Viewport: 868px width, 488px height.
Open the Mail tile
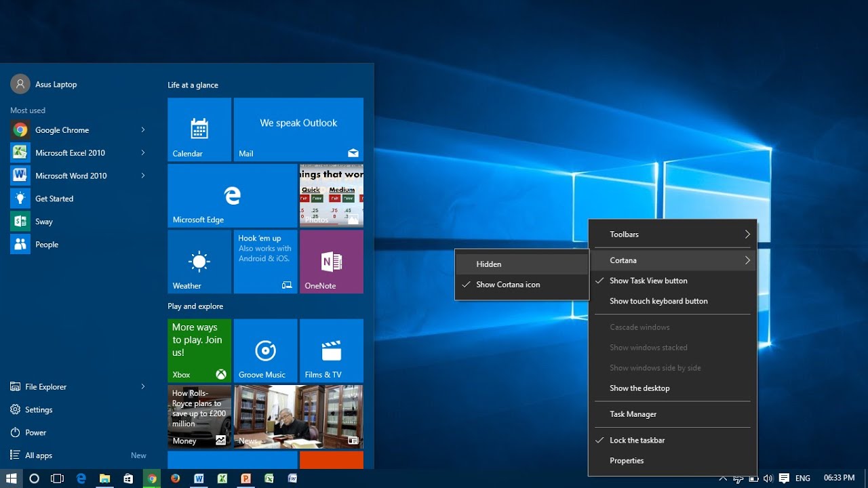(x=298, y=129)
